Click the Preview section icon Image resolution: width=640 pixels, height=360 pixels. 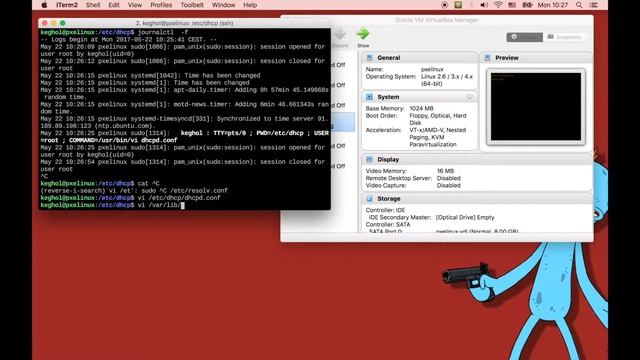(x=487, y=58)
